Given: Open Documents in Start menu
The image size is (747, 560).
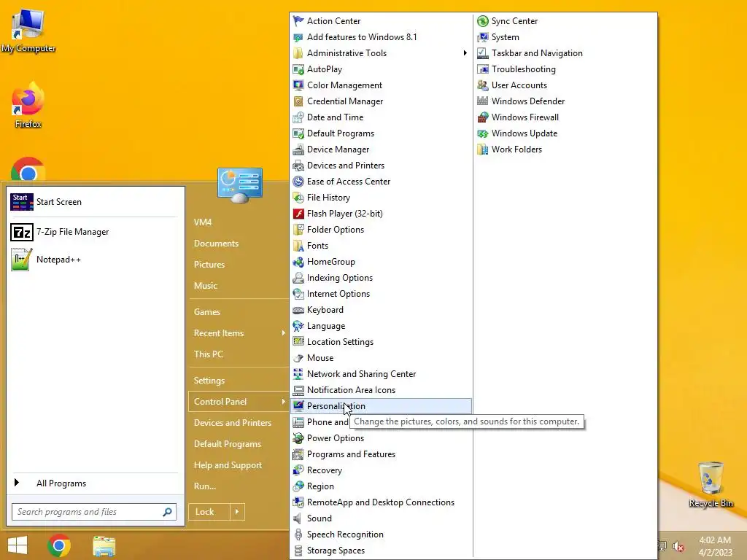Looking at the screenshot, I should 216,244.
